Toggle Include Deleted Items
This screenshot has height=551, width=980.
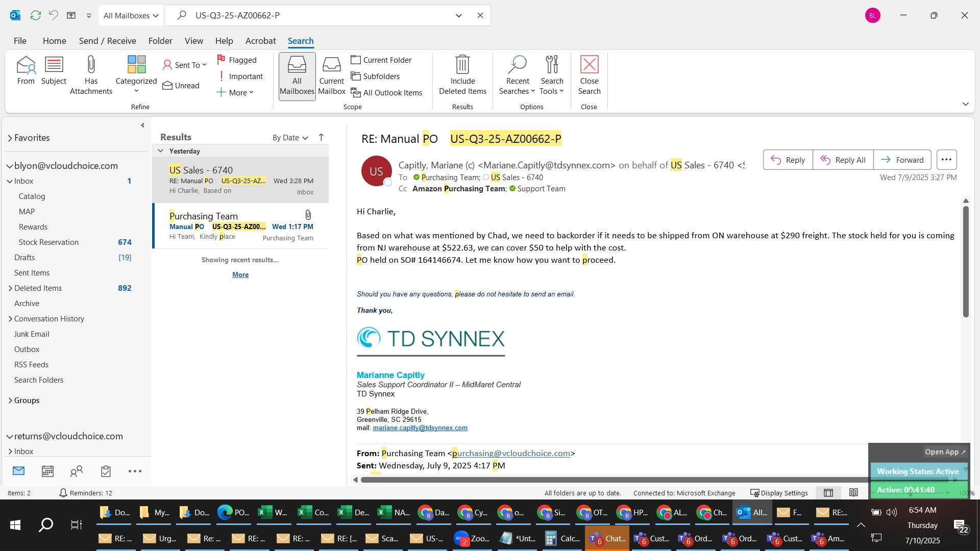[x=462, y=76]
